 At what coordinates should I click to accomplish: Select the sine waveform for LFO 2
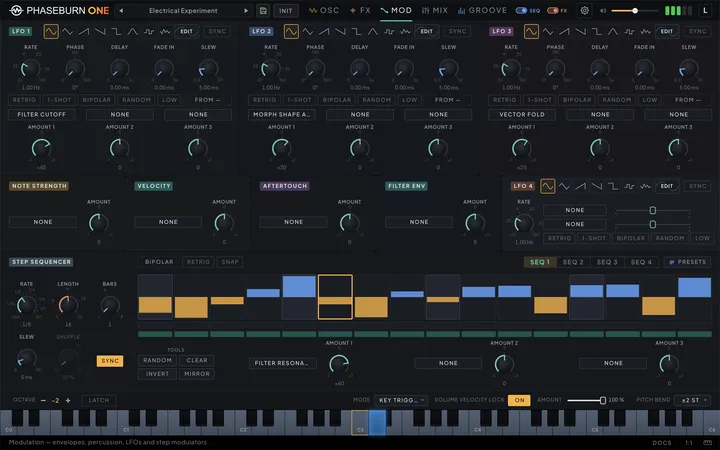tap(291, 32)
